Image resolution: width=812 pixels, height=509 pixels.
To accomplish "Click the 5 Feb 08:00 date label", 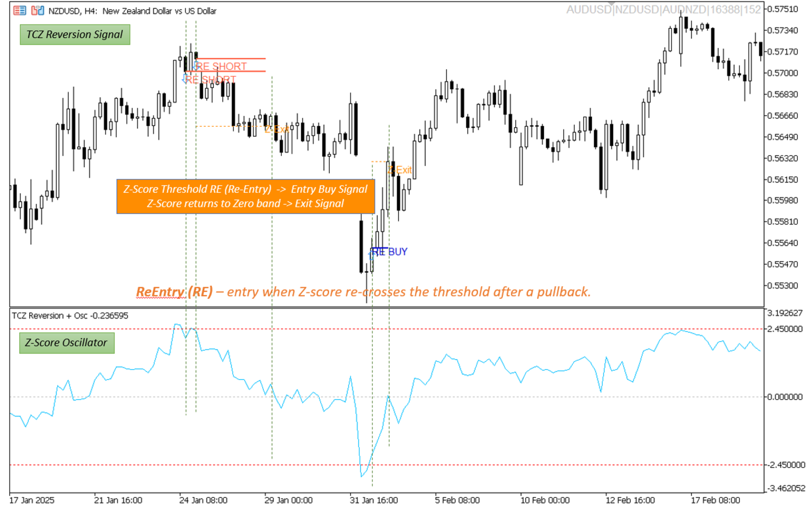I will point(457,500).
